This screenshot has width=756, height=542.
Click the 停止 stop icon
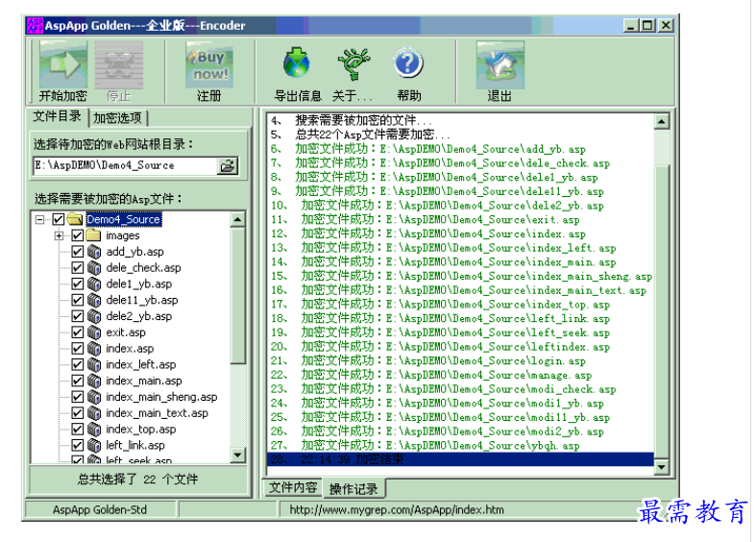pos(118,65)
